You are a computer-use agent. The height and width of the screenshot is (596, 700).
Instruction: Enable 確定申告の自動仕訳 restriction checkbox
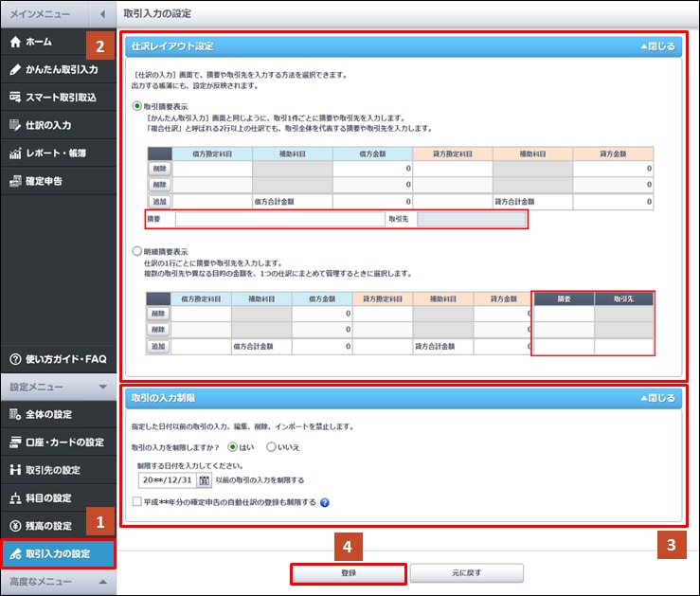tap(138, 502)
